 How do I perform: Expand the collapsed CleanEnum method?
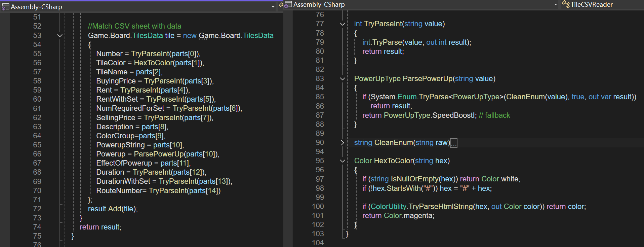point(343,143)
